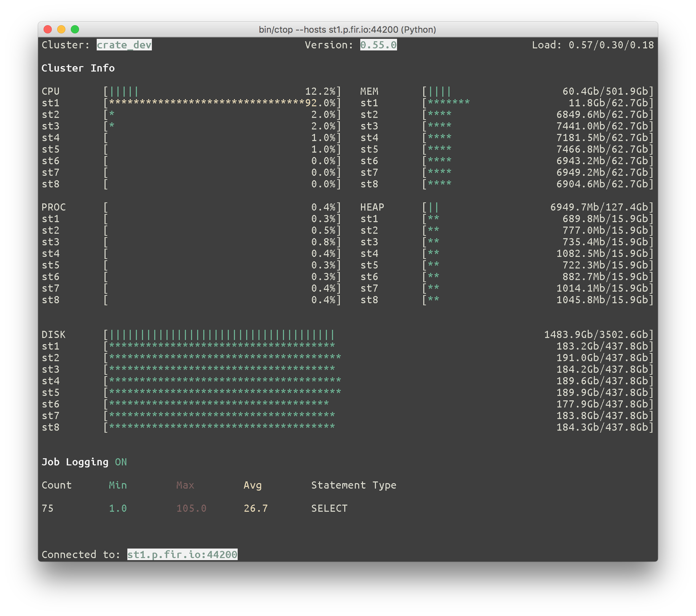
Task: Click the PROC section label
Action: (53, 207)
